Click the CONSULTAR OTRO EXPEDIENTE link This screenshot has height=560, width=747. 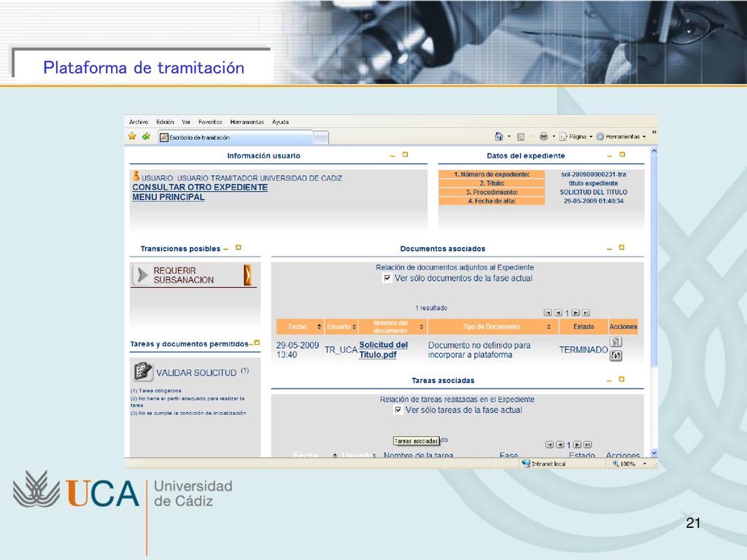click(200, 187)
